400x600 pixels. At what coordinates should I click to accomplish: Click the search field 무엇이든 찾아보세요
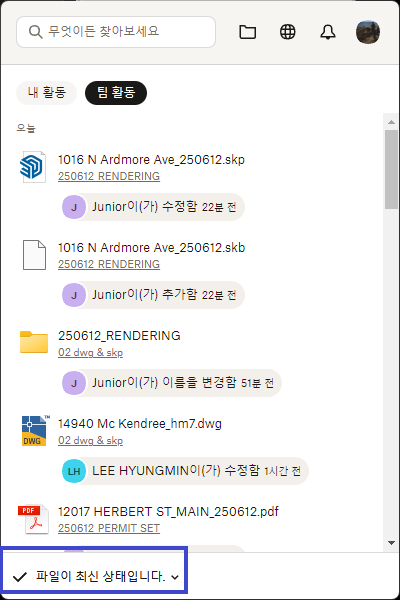pos(116,32)
